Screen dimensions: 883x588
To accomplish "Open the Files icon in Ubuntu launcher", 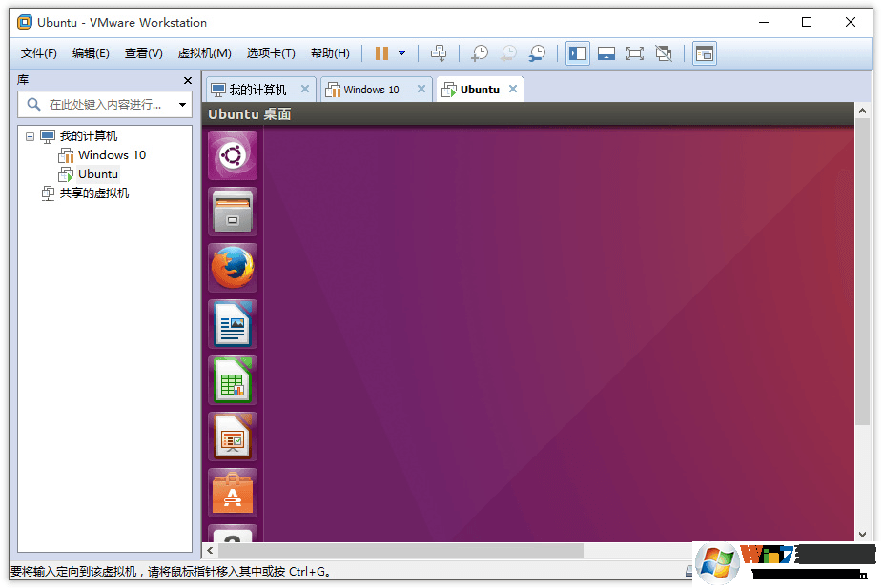I will coord(232,212).
